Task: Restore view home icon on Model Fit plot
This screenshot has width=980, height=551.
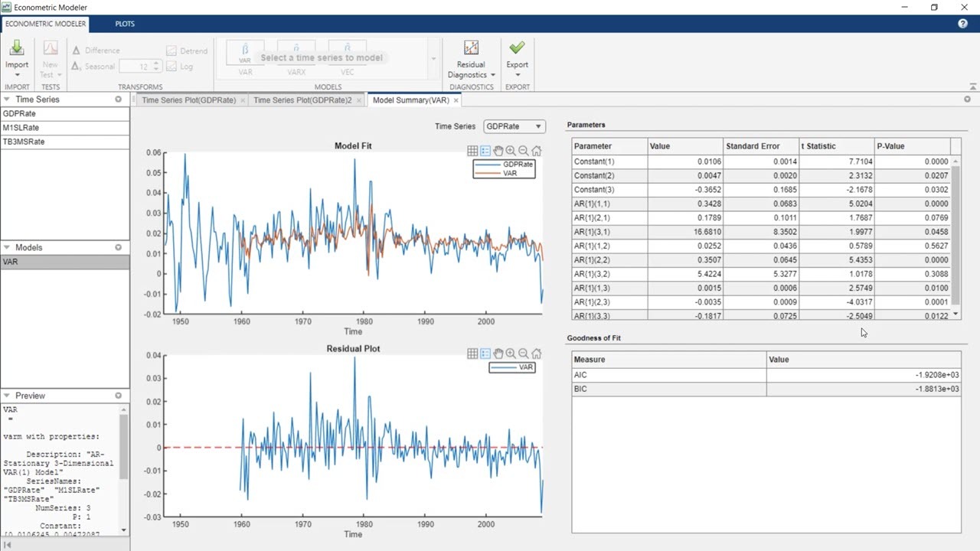Action: 537,152
